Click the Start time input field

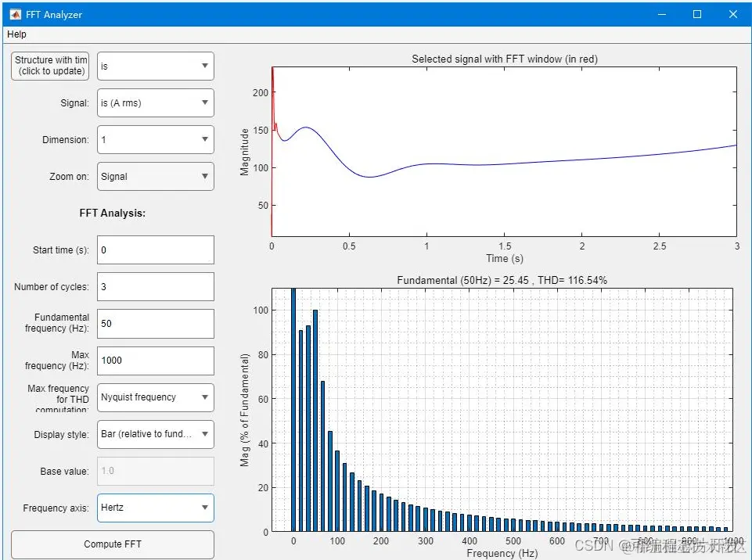point(156,249)
